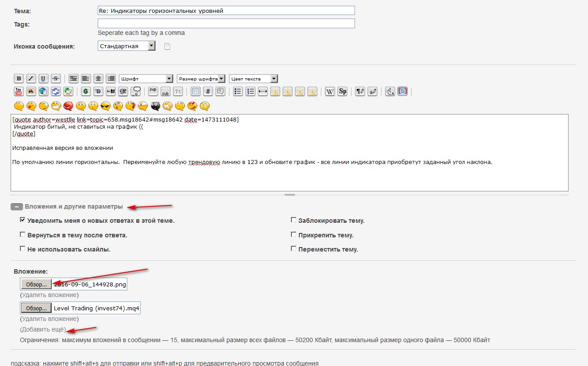
Task: Insert a table into the message
Action: click(x=195, y=91)
